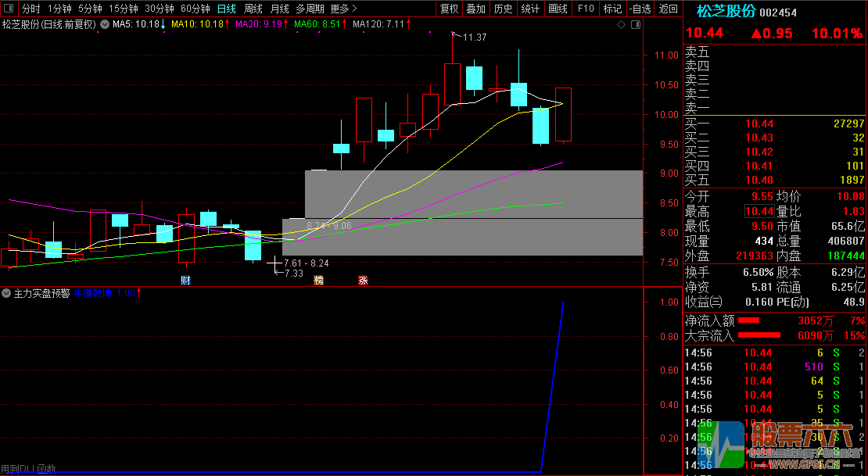Click the 7.61 - 8.24 gap label
868x476 pixels.
pyautogui.click(x=306, y=263)
